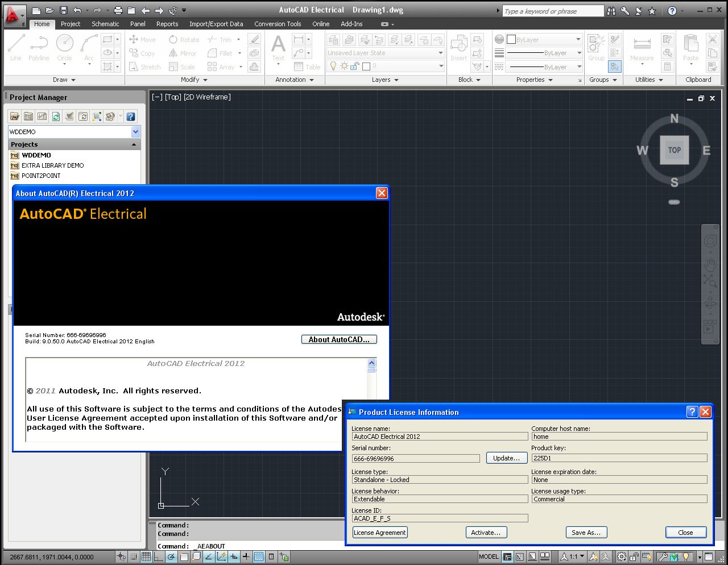Select the Line tool in Draw panel
Viewport: 728px width, 565px height.
(16, 48)
